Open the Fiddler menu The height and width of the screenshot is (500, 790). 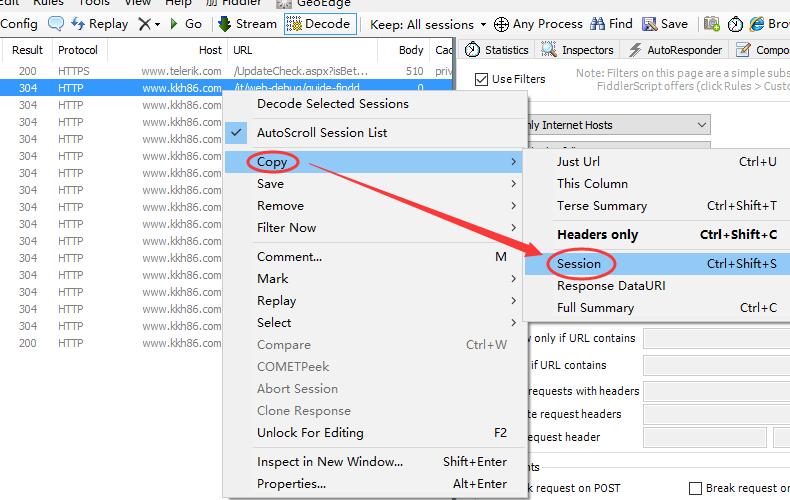[234, 4]
